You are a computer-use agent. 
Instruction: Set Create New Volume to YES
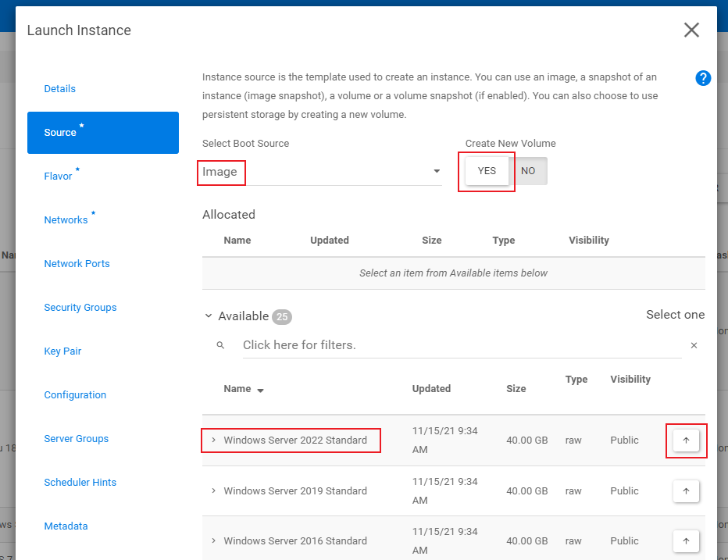487,171
